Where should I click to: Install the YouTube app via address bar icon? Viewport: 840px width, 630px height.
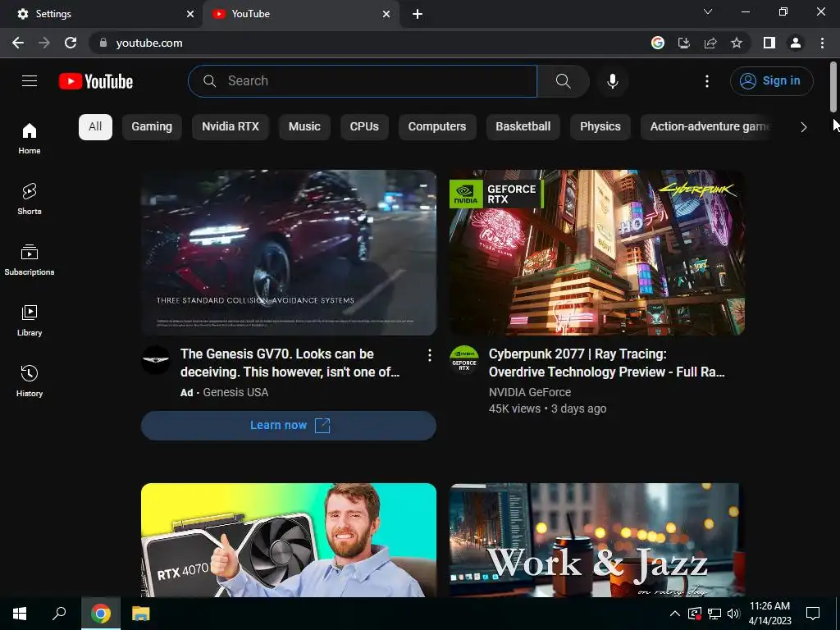point(683,43)
